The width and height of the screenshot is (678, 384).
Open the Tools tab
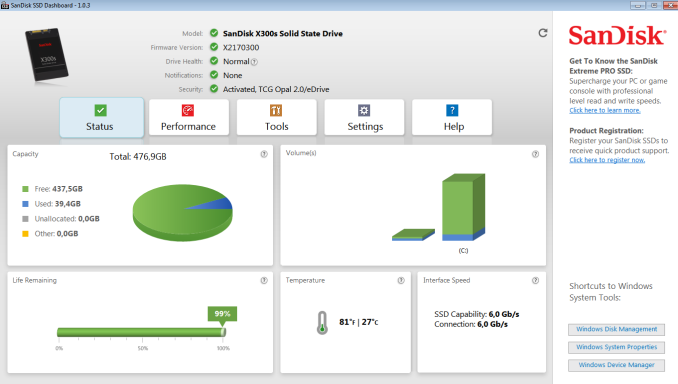277,118
